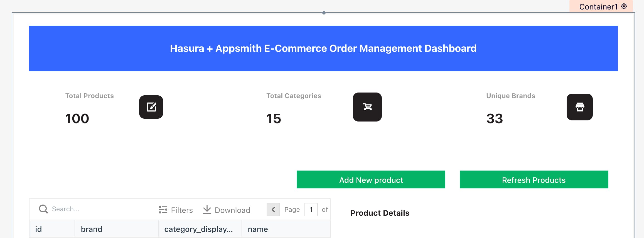Click Download text in table toolbar
This screenshot has width=644, height=238.
click(232, 210)
